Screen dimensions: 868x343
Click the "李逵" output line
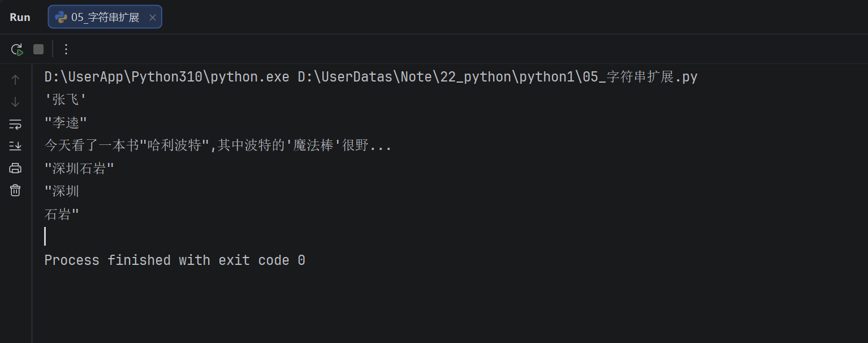(x=66, y=123)
